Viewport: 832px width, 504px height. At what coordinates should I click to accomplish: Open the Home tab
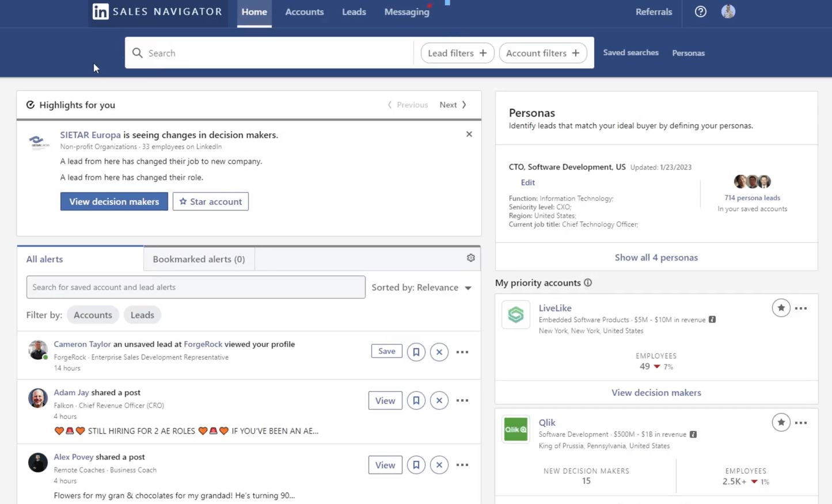coord(254,12)
